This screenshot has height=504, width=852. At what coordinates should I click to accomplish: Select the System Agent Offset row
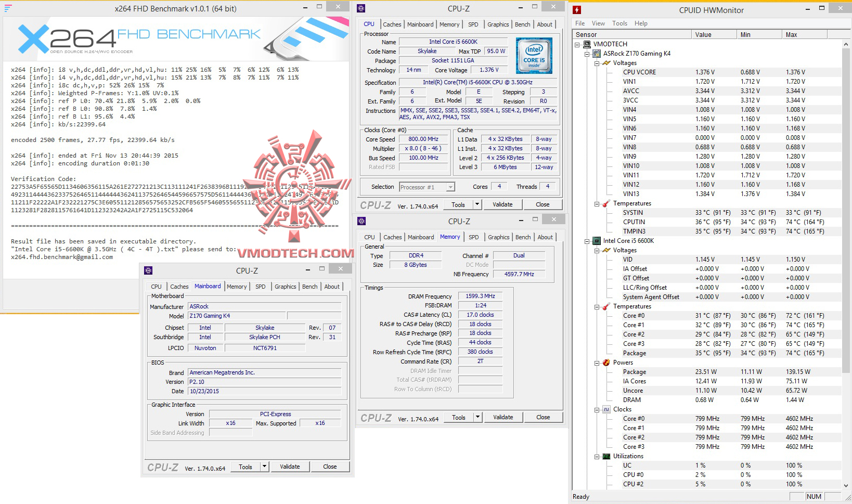pos(707,297)
